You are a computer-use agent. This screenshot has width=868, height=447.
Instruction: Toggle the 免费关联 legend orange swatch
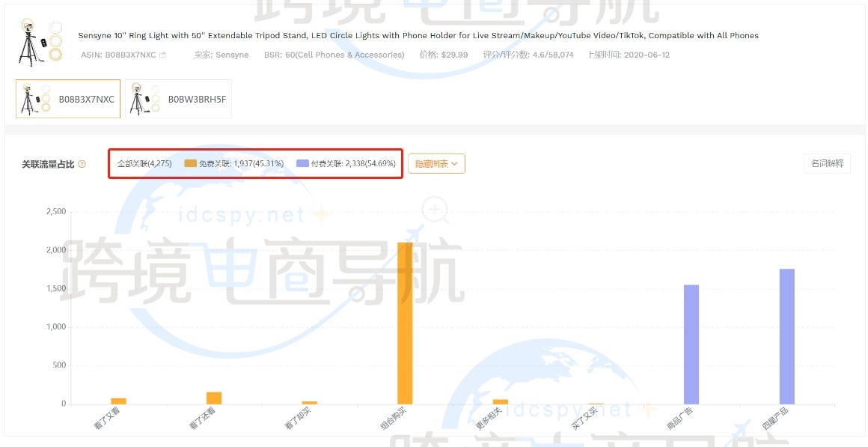pos(190,163)
